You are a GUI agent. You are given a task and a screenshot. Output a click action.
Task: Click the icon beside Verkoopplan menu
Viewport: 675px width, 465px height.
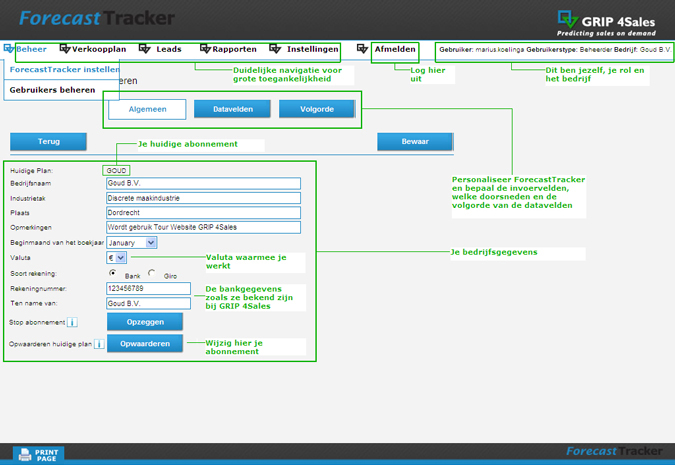click(65, 49)
